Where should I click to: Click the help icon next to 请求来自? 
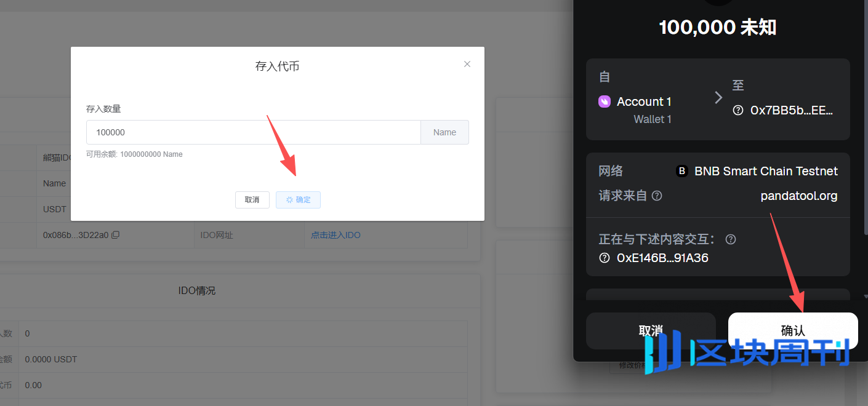click(657, 196)
